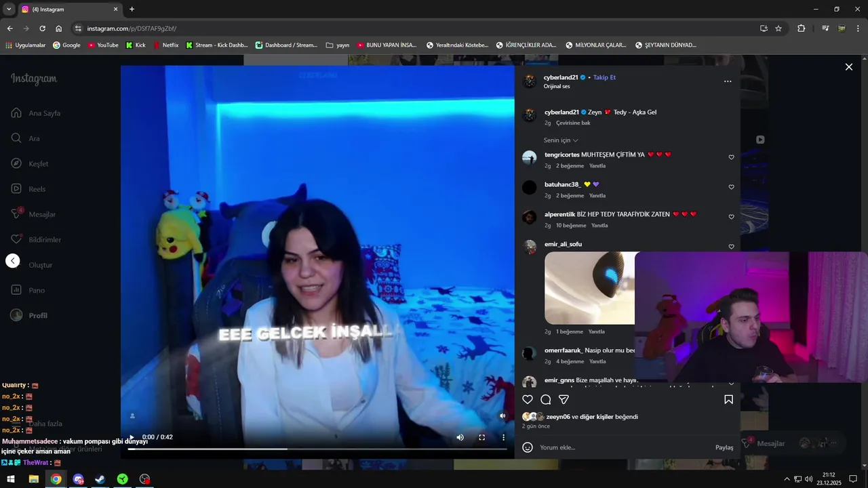View '10 beğenme' likes on alperentilk comment
Screen dimensions: 868x488
(x=571, y=226)
